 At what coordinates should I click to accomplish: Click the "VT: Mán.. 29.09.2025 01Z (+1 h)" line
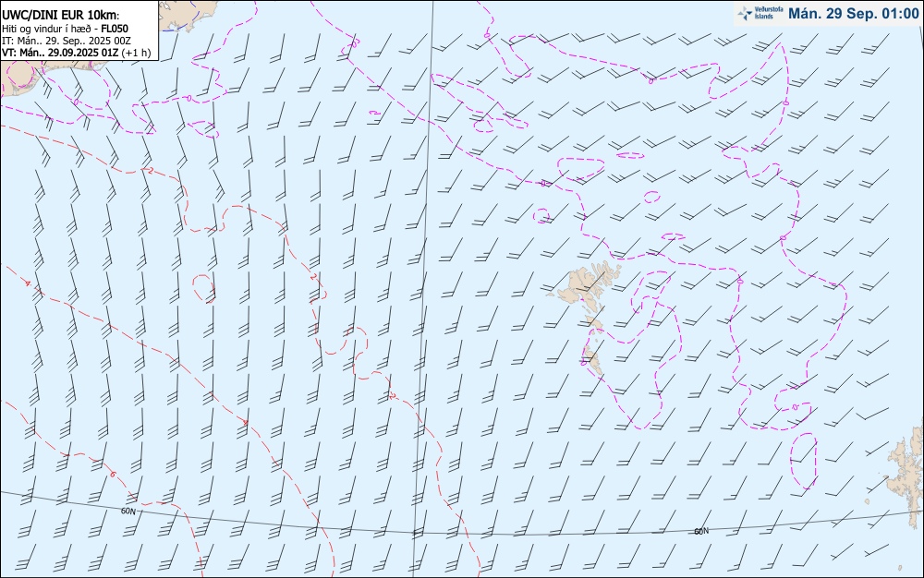76,53
